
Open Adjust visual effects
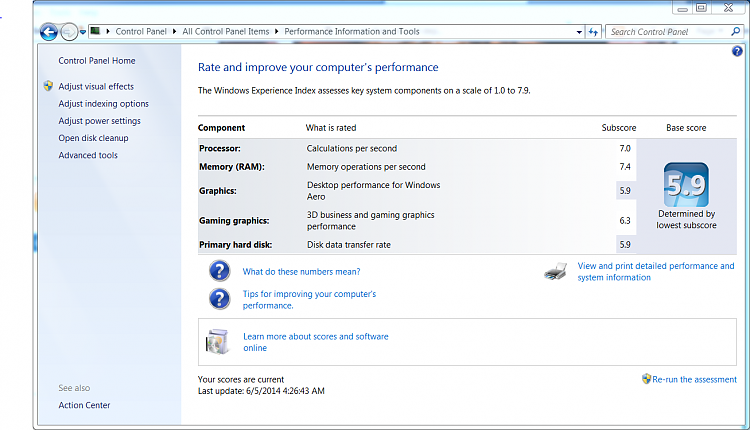[96, 87]
